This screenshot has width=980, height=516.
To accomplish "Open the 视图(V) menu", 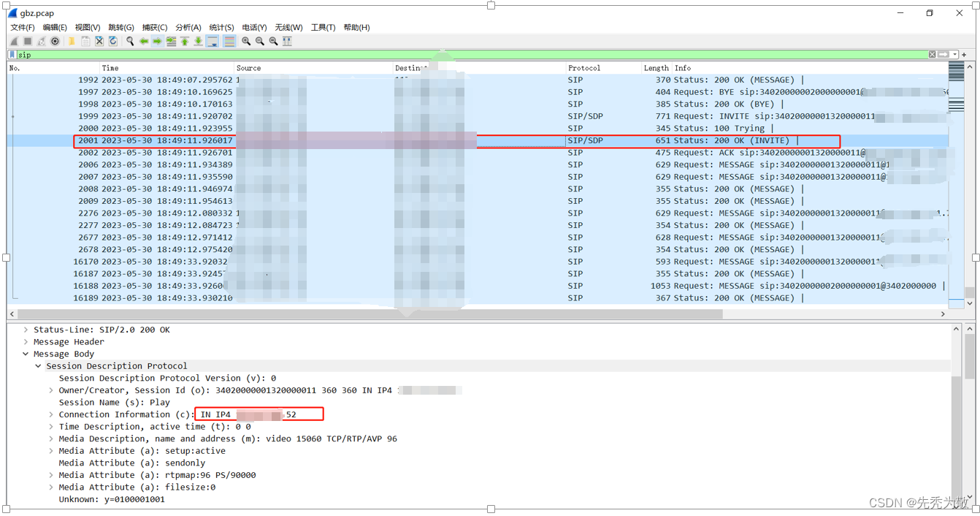I will 88,27.
